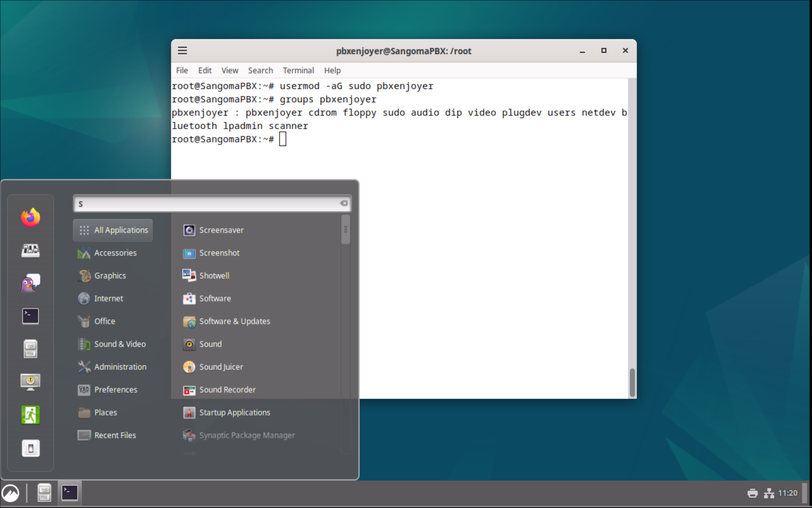Launch Firefox from the favorites sidebar
812x508 pixels.
coord(31,217)
